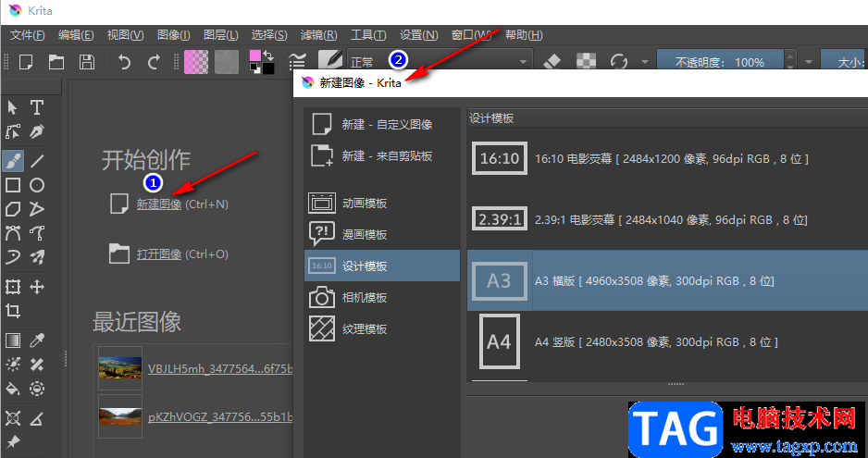Select the Gradient tool in toolbox
The image size is (868, 458).
13,340
